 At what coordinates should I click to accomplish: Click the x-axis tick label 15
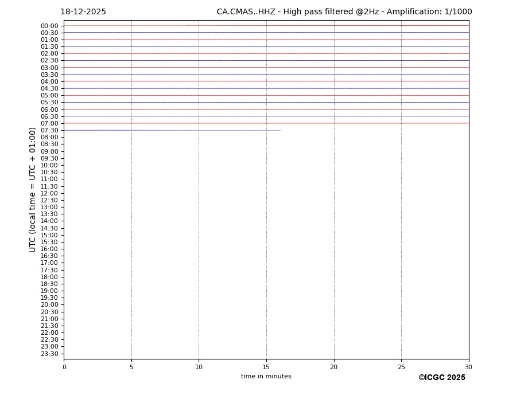coord(266,367)
